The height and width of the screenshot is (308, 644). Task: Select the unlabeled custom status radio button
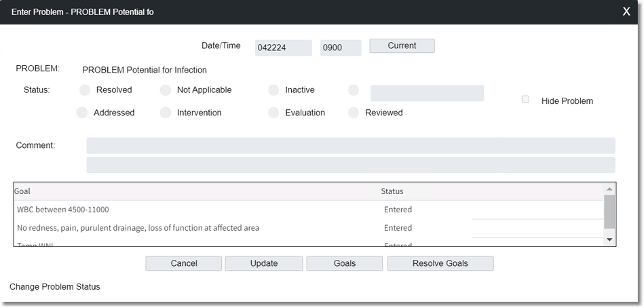(x=354, y=90)
